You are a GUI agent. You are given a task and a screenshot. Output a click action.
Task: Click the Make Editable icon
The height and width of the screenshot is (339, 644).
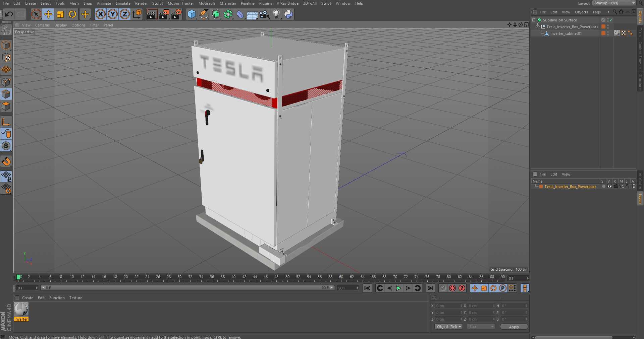(x=6, y=30)
